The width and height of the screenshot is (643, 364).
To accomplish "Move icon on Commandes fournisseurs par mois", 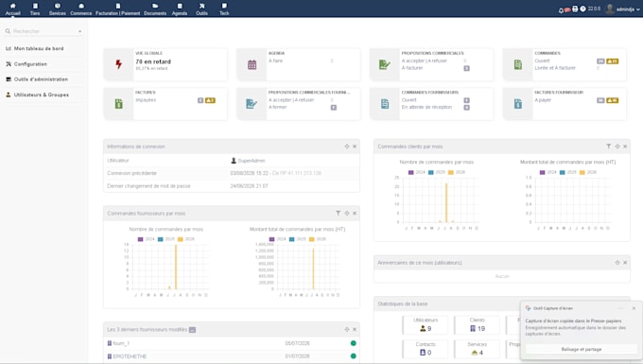I will tap(347, 213).
